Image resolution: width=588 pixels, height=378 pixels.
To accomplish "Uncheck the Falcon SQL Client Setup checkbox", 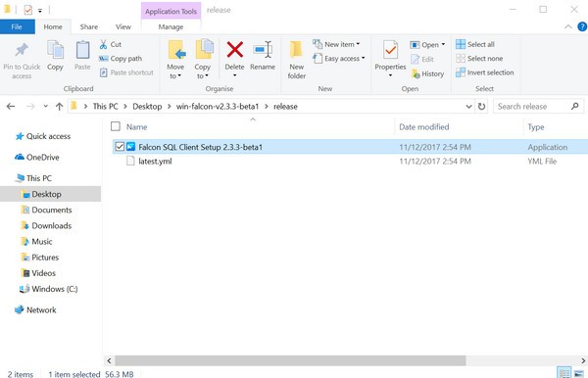I will tap(120, 147).
